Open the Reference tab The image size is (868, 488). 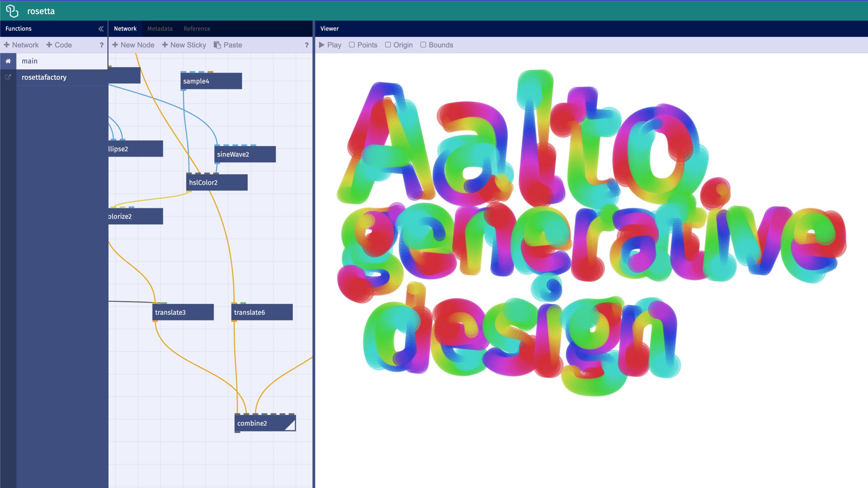click(197, 28)
